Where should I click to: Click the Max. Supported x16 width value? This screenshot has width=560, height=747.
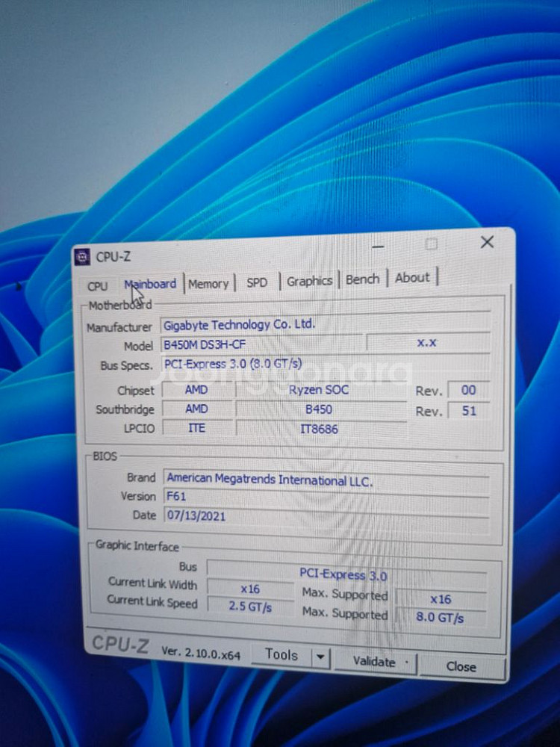point(441,599)
